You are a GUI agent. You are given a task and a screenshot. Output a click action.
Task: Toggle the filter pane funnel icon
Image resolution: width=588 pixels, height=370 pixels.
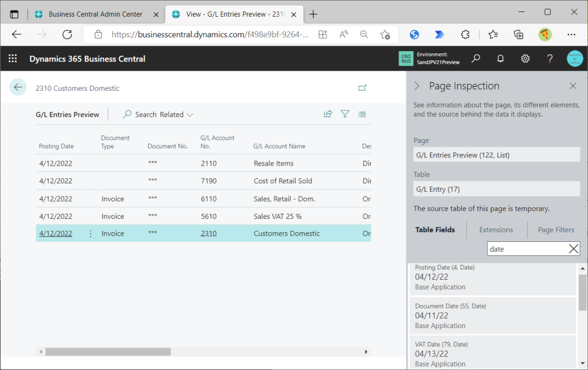pos(345,114)
